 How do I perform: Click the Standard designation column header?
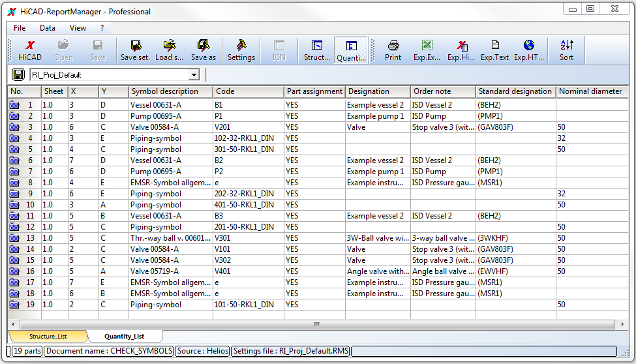pos(514,91)
